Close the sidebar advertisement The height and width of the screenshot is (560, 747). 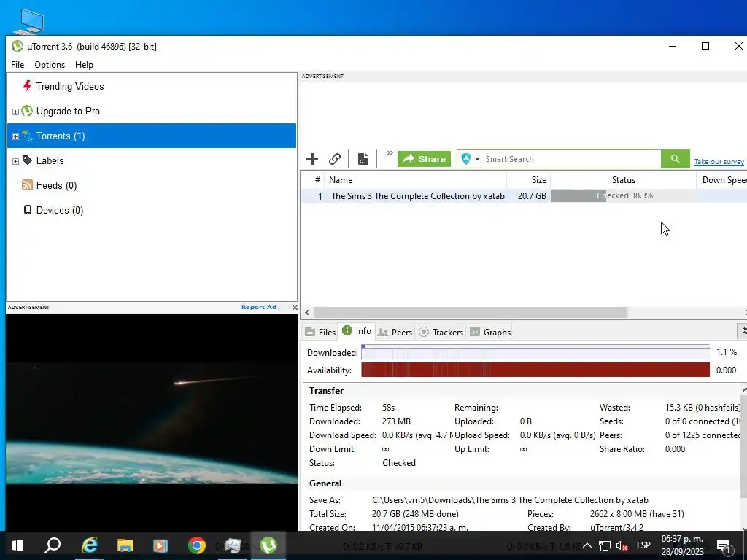click(295, 307)
